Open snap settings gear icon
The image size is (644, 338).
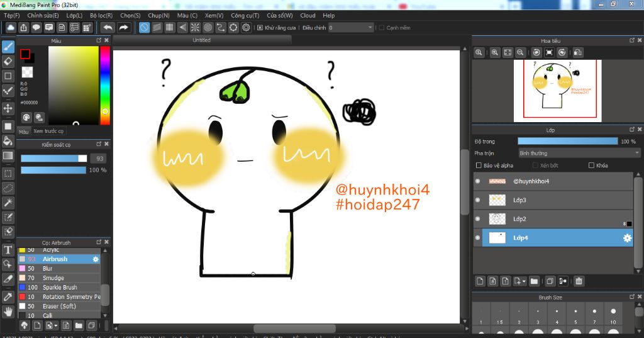click(x=246, y=28)
